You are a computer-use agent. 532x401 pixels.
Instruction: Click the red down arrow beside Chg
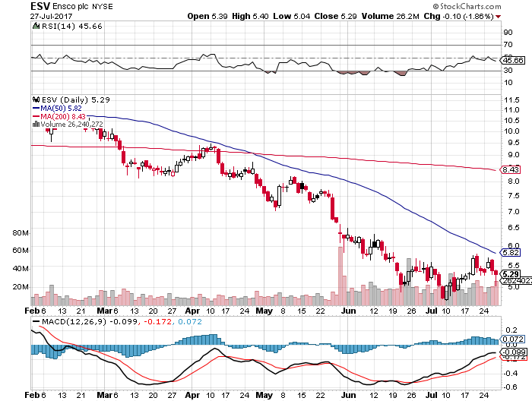click(520, 15)
